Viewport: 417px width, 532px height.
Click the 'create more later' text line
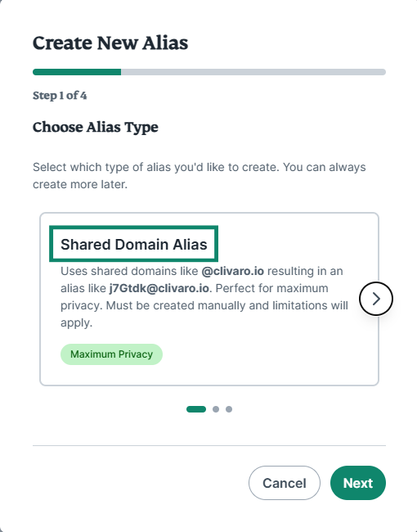pyautogui.click(x=80, y=185)
